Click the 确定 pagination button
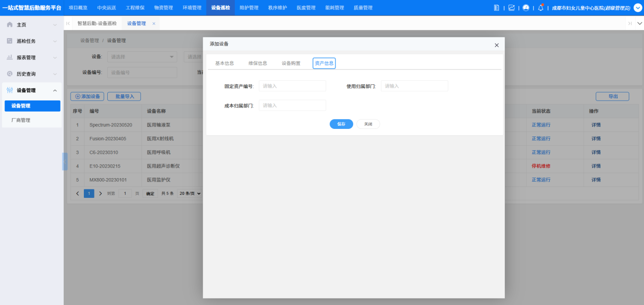The width and height of the screenshot is (644, 305). point(150,193)
